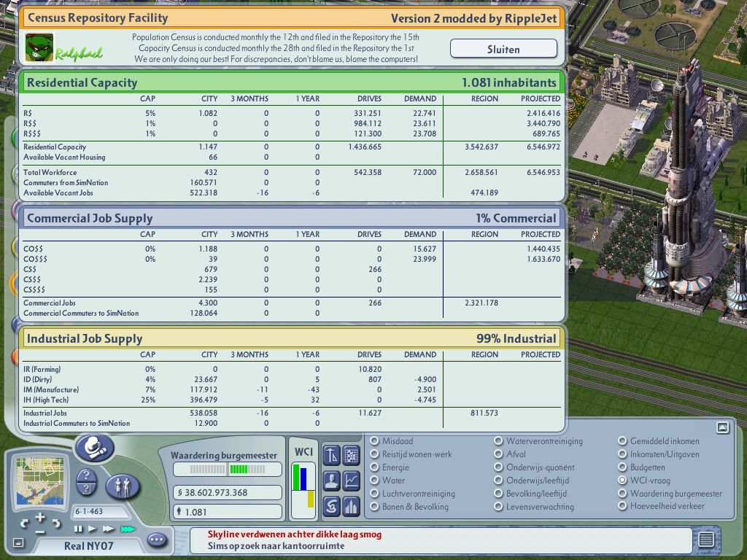
Task: Click the Industrial Job Supply section header
Action: (292, 338)
